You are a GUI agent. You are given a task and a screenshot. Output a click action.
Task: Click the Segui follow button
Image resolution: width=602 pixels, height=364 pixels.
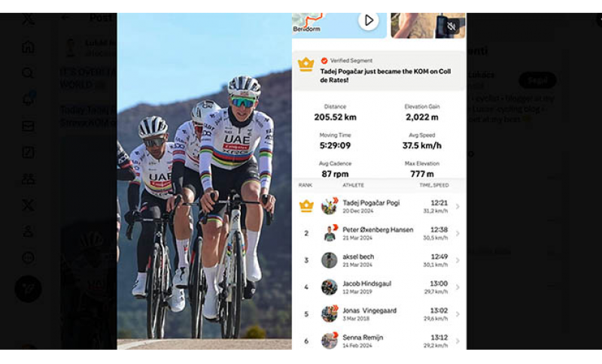click(537, 80)
